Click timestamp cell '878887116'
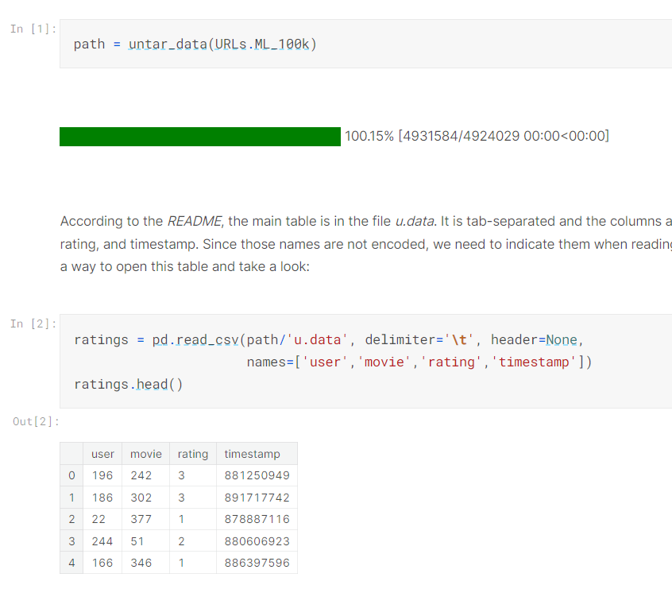The image size is (672, 616). 257,519
